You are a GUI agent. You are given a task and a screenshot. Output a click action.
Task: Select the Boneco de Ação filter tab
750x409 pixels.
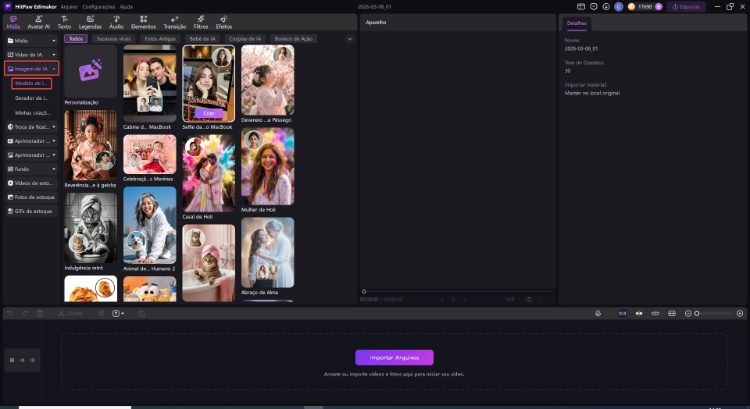click(x=293, y=39)
